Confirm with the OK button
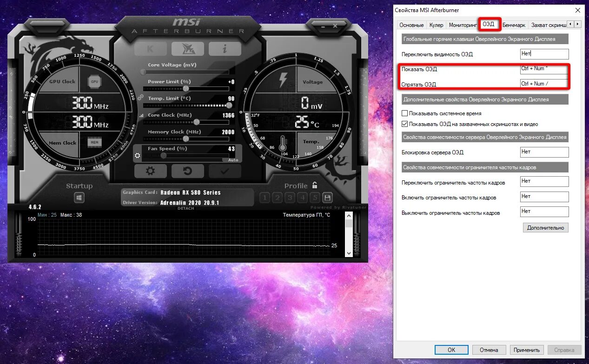This screenshot has height=364, width=589. pyautogui.click(x=451, y=350)
